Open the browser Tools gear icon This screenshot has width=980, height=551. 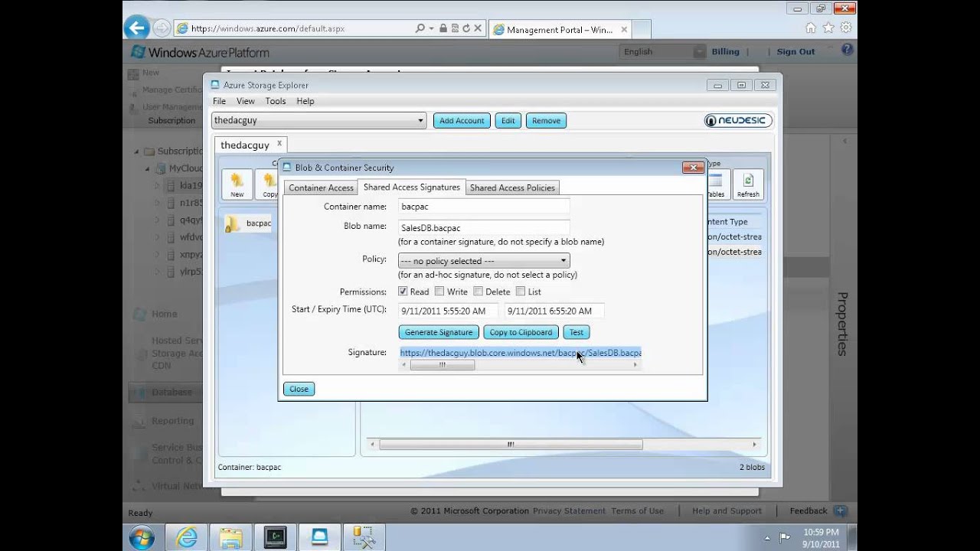846,28
